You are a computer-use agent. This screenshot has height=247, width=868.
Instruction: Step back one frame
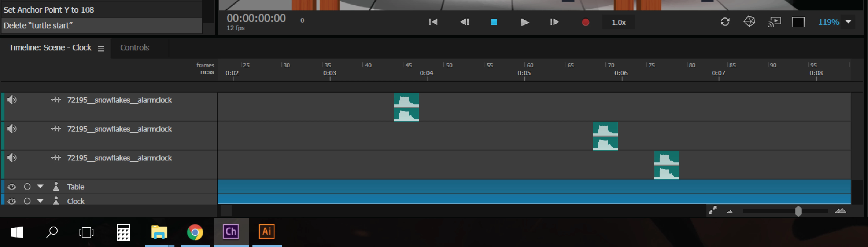tap(465, 22)
